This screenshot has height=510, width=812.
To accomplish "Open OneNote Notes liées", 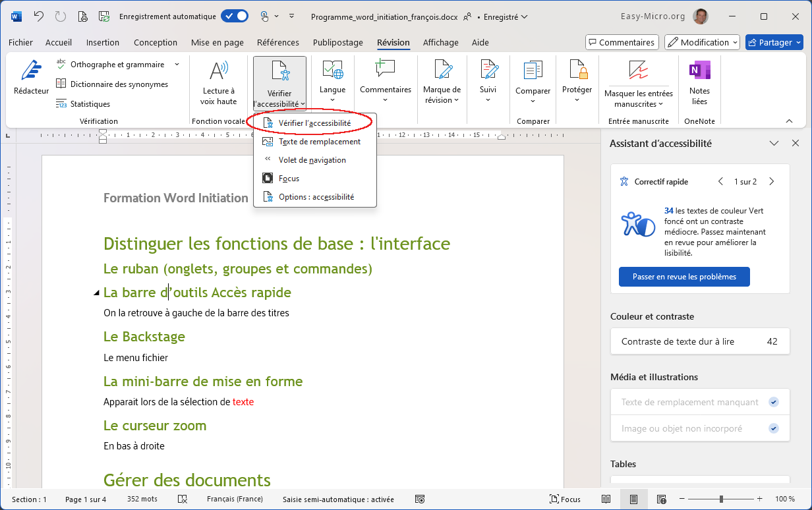I will (x=699, y=82).
